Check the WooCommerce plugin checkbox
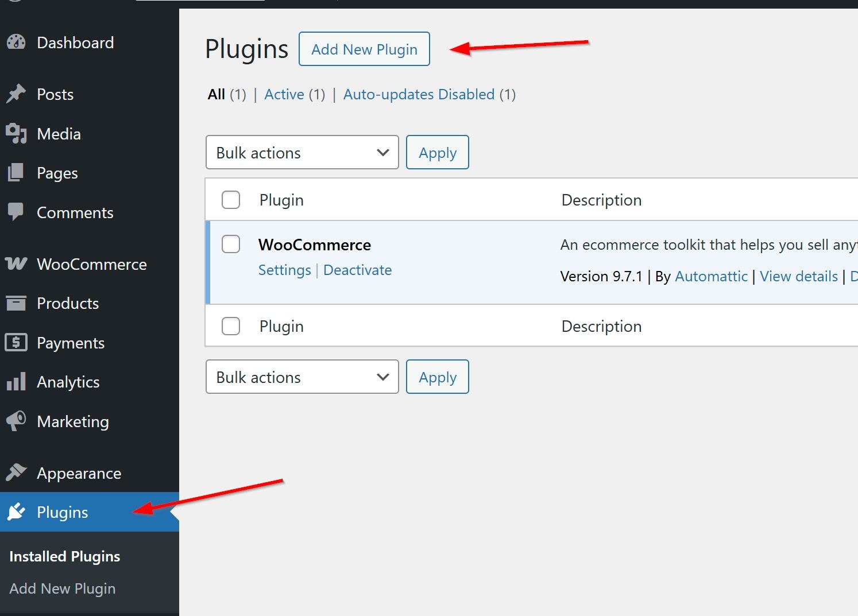Viewport: 858px width, 616px height. [230, 244]
